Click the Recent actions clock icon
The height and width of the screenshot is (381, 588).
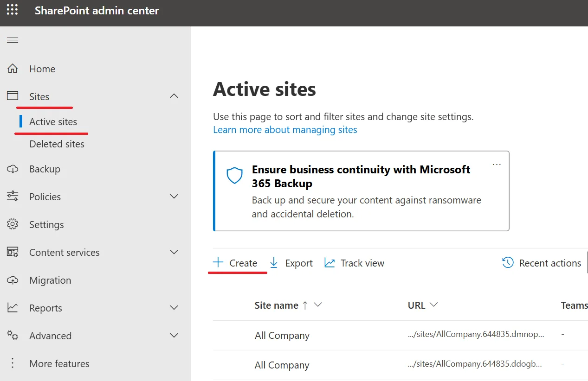tap(508, 263)
